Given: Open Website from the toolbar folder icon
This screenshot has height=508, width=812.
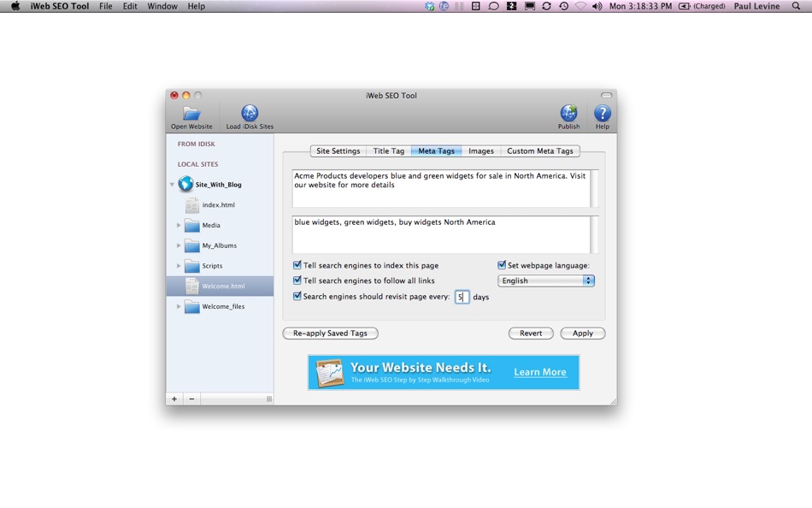Looking at the screenshot, I should [x=191, y=114].
